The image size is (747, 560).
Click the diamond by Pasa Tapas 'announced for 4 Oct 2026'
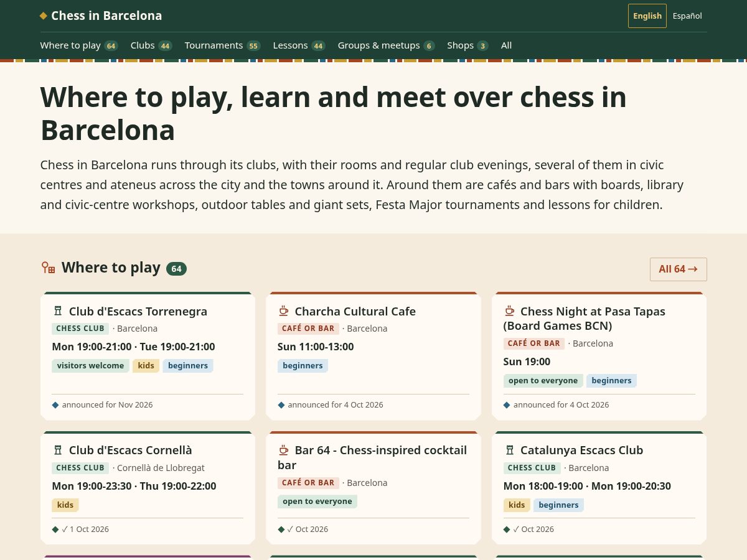coord(507,405)
